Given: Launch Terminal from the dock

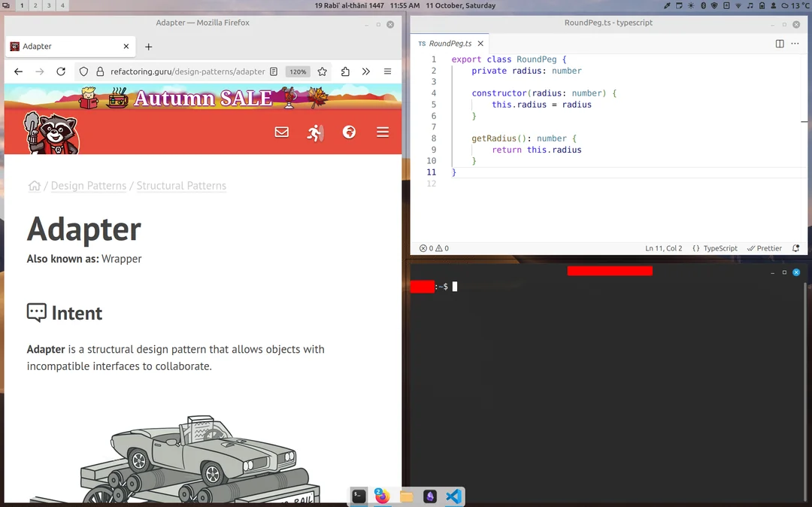Looking at the screenshot, I should coord(359,496).
